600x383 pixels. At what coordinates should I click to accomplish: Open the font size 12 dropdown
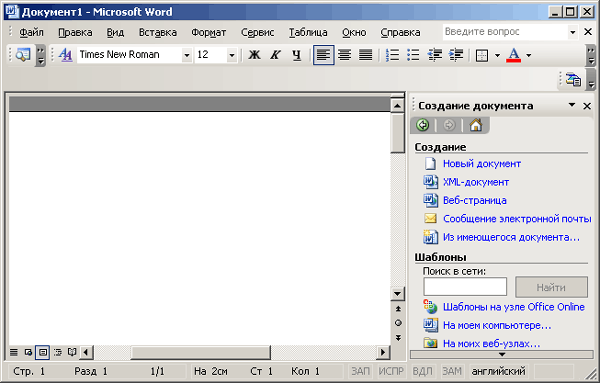(232, 55)
